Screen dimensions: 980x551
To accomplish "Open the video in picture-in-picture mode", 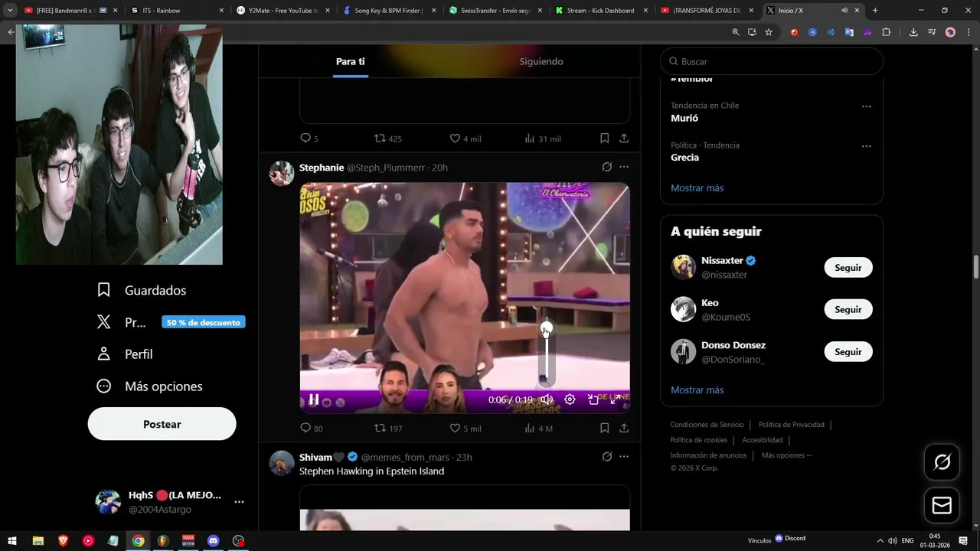I will (x=593, y=399).
